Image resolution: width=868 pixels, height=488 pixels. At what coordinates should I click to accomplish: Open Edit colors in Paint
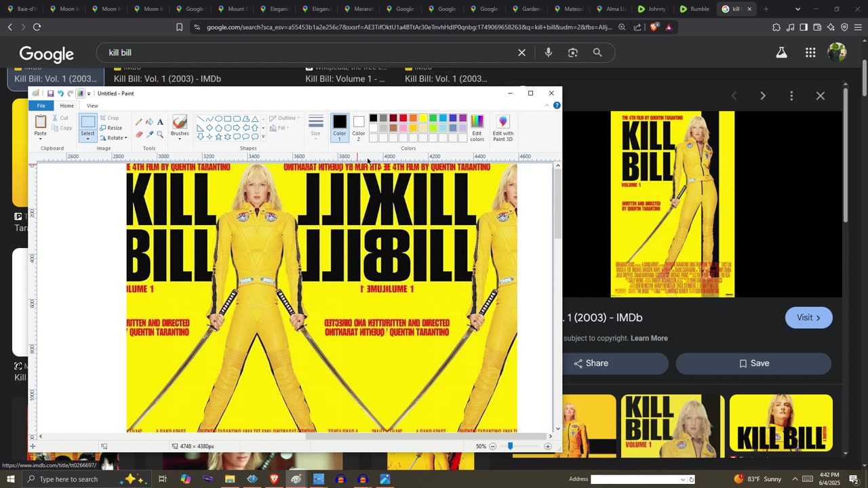[477, 127]
